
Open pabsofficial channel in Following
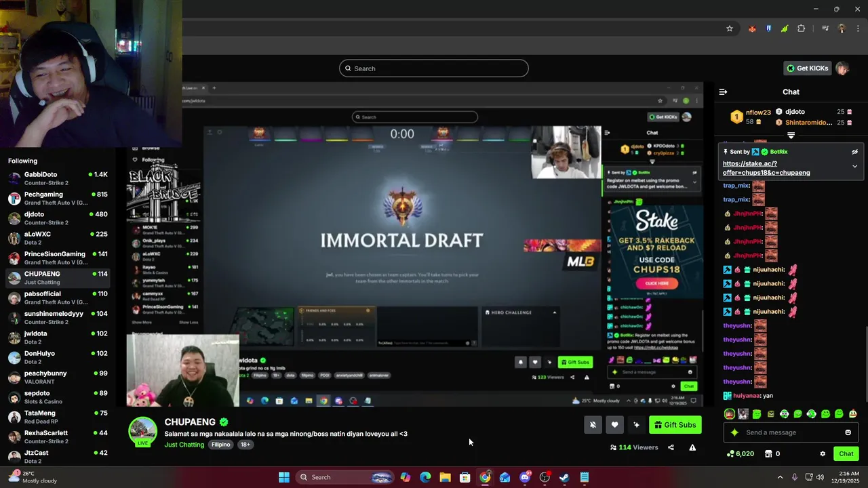(x=58, y=298)
